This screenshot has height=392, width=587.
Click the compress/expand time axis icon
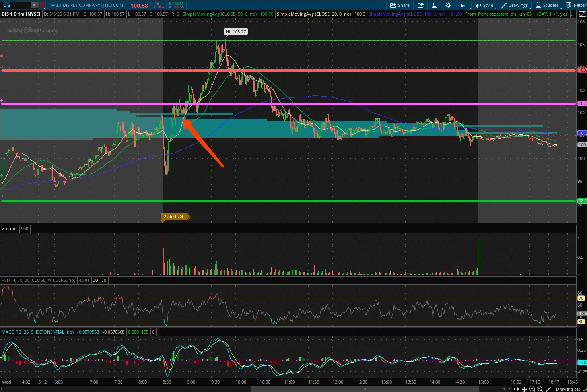click(x=517, y=389)
